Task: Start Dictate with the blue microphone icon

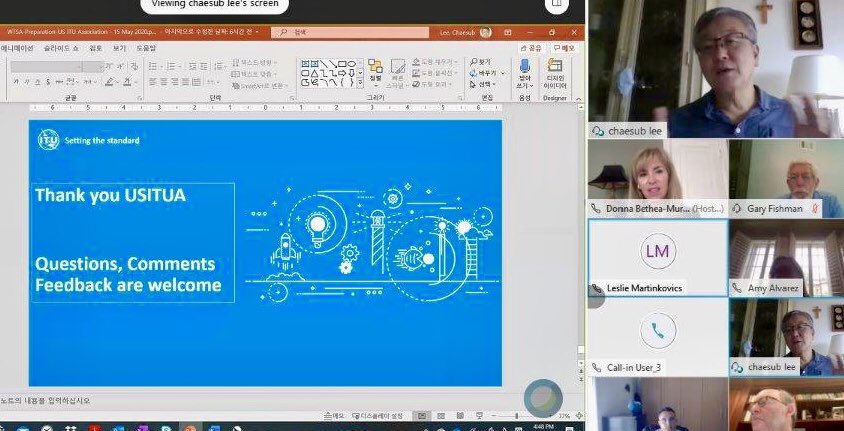Action: click(x=524, y=67)
